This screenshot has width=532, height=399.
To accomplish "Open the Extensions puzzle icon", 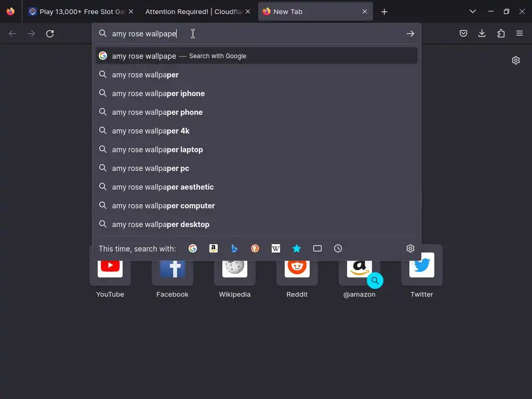I will coord(501,33).
